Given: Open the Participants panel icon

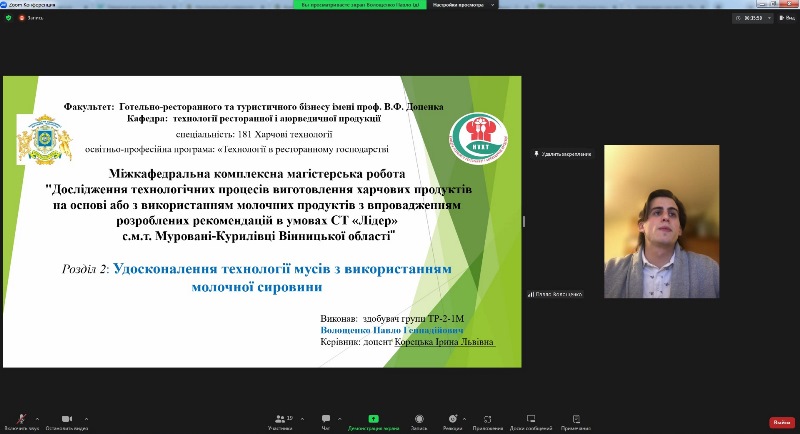Looking at the screenshot, I should (280, 419).
